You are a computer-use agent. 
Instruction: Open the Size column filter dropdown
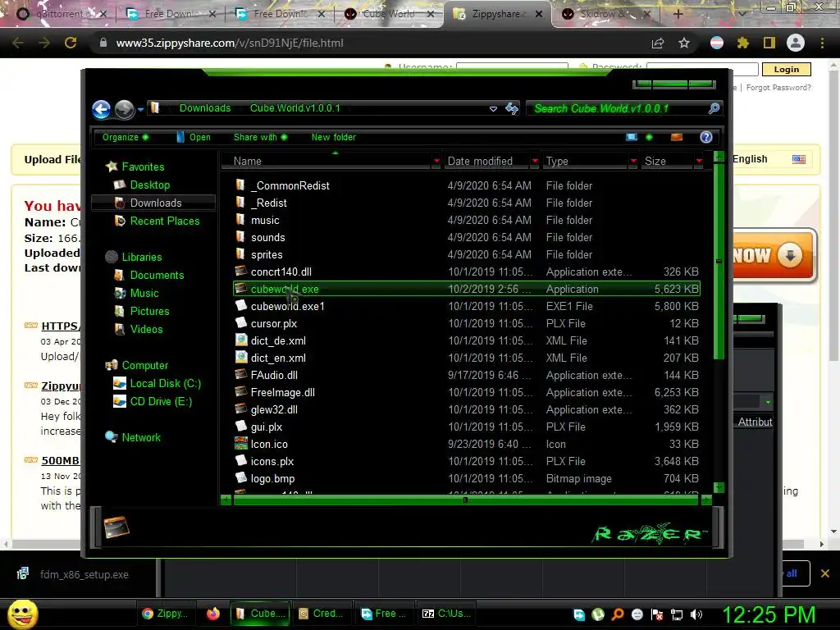click(x=699, y=161)
